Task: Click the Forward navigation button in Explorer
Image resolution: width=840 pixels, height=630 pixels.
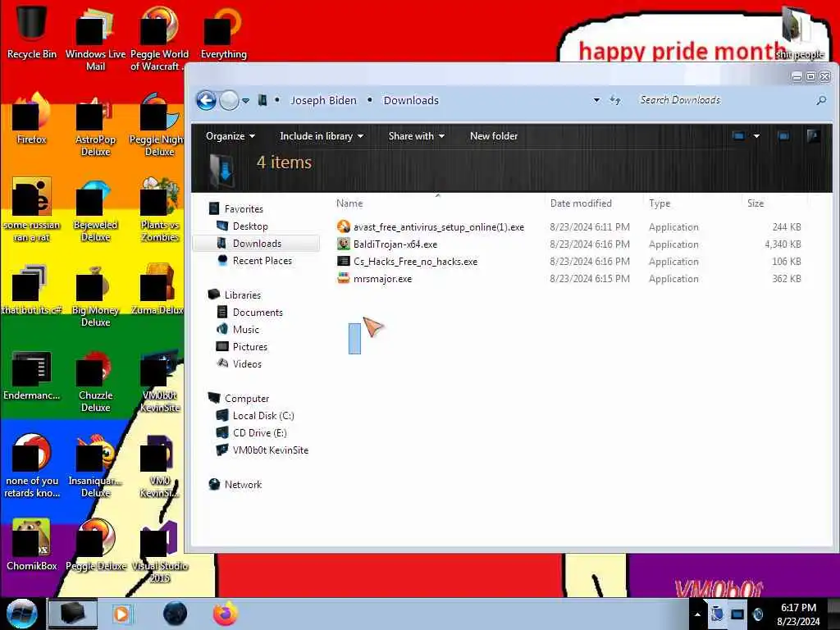Action: tap(230, 100)
